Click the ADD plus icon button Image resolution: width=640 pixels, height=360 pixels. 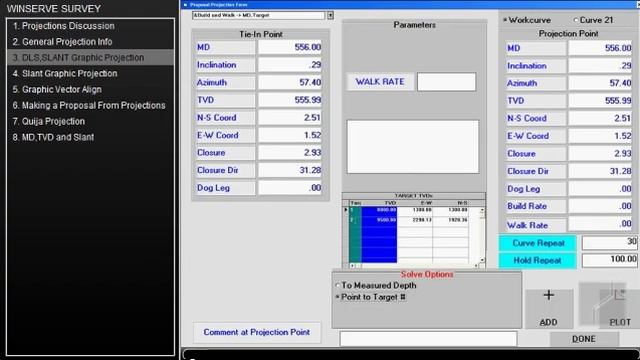point(549,308)
